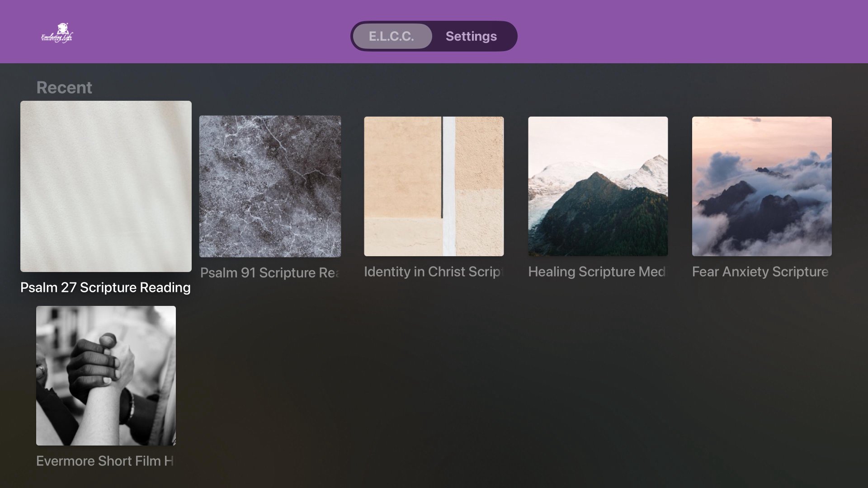The image size is (868, 488).
Task: Click the purple header bar right of Settings
Action: click(x=678, y=32)
